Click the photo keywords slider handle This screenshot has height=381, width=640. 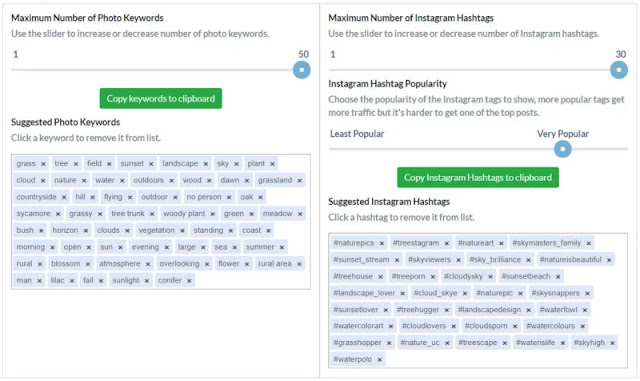302,70
